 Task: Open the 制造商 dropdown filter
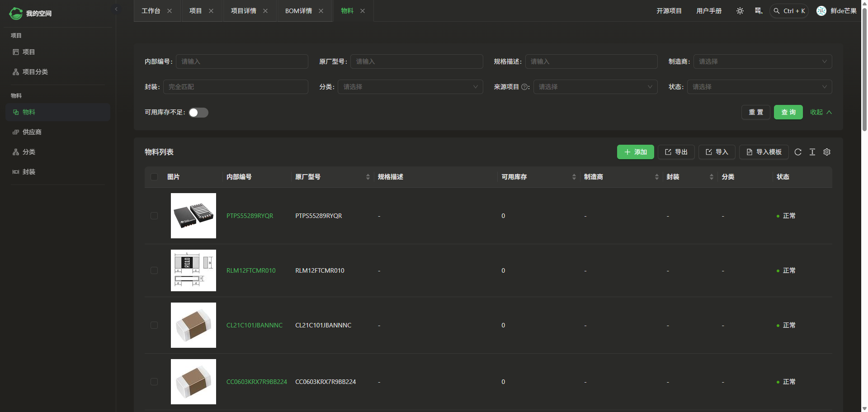762,62
